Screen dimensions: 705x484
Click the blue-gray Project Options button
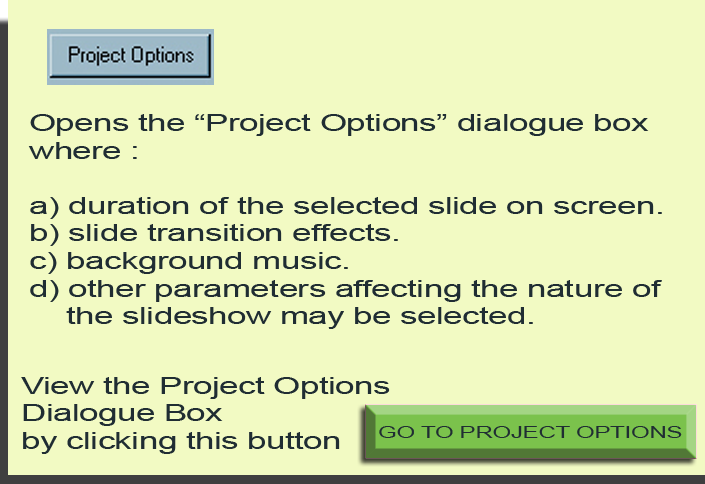point(130,57)
